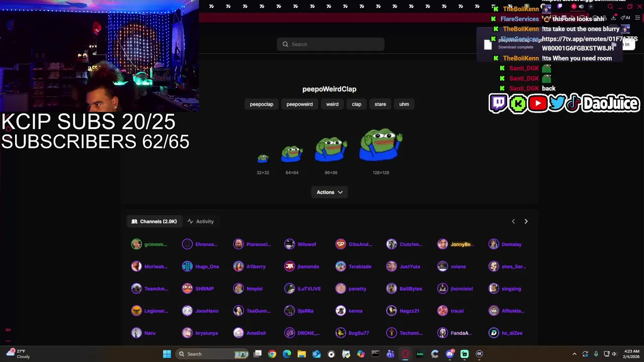Open channel BalliBytes
The image size is (644, 362).
pyautogui.click(x=405, y=289)
